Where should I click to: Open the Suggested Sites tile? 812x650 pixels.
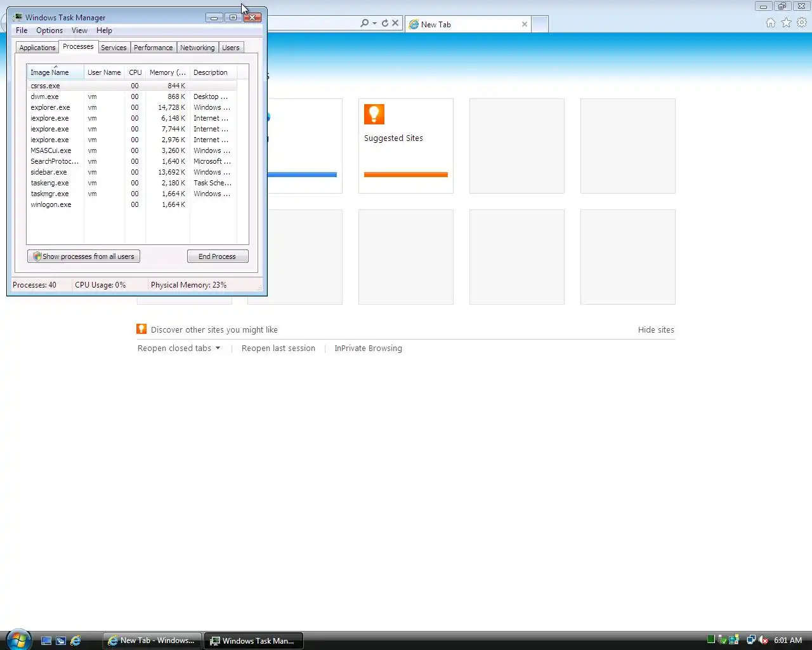tap(406, 145)
